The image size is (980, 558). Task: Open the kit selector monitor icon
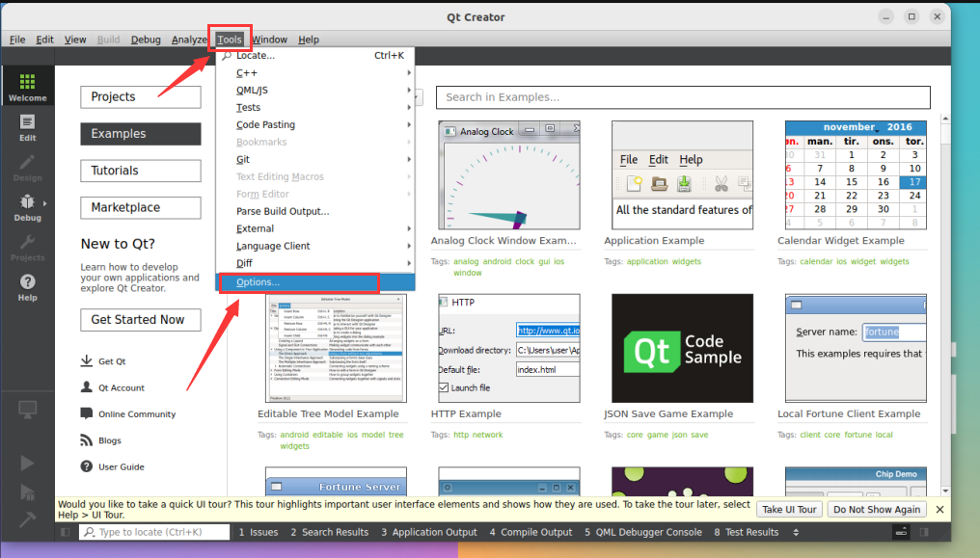point(28,411)
